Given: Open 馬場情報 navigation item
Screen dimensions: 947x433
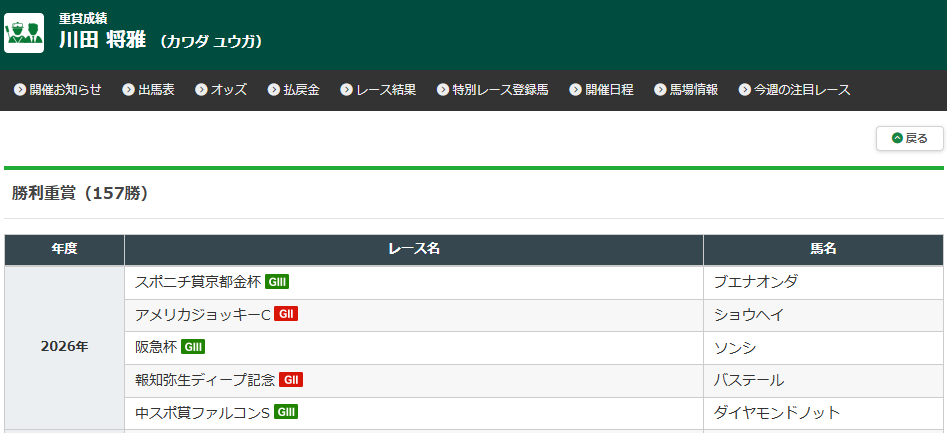Looking at the screenshot, I should [685, 90].
